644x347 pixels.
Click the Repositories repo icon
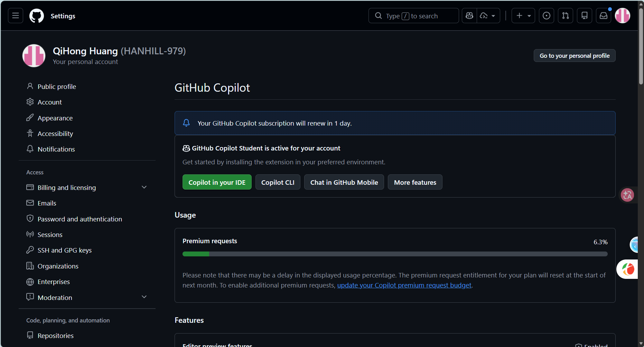[30, 335]
